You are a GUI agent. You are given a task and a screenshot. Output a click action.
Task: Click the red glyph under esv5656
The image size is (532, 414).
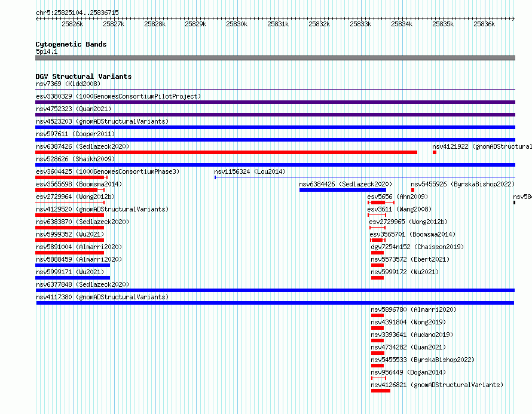[381, 203]
